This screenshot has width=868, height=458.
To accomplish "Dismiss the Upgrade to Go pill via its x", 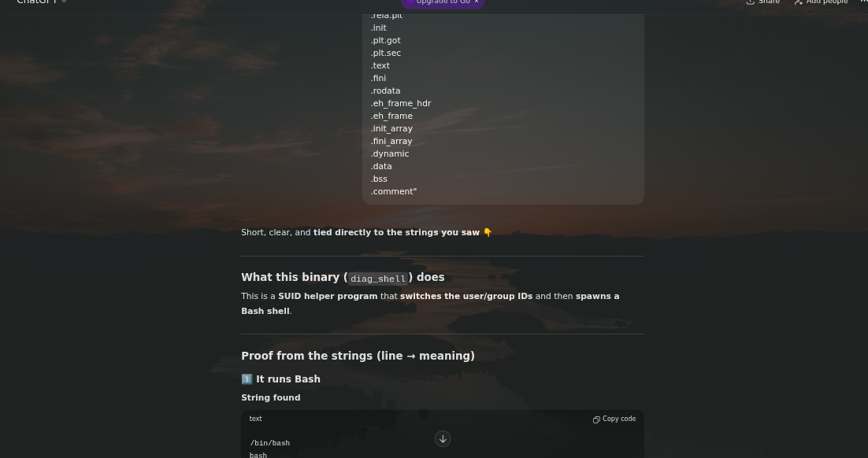I will pos(476,2).
